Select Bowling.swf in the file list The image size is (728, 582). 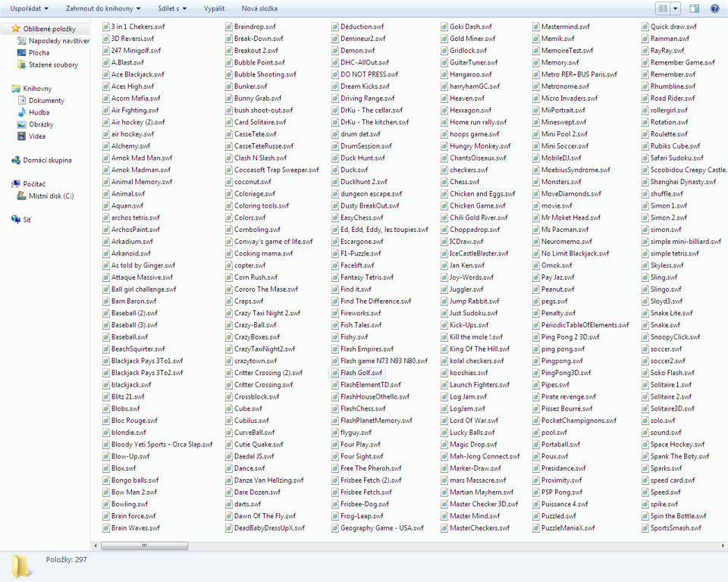tap(125, 504)
